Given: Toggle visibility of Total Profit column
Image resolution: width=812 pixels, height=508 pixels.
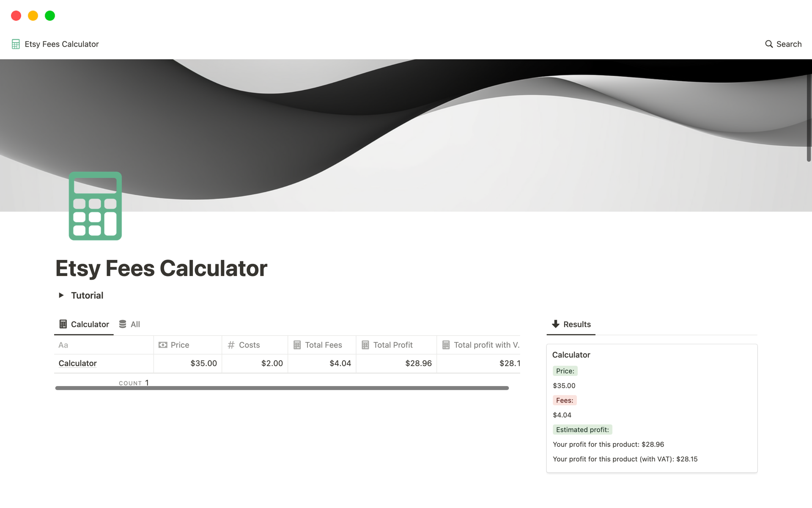Looking at the screenshot, I should pos(392,344).
